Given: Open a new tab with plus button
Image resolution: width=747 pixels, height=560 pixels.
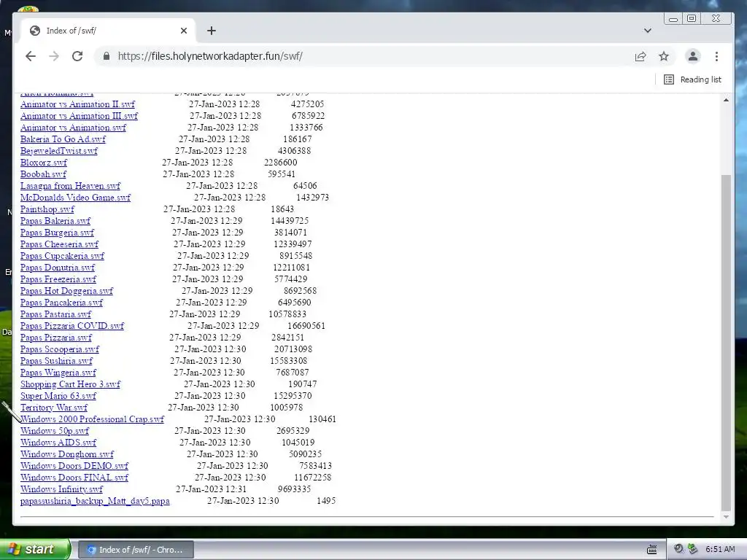Looking at the screenshot, I should point(212,31).
